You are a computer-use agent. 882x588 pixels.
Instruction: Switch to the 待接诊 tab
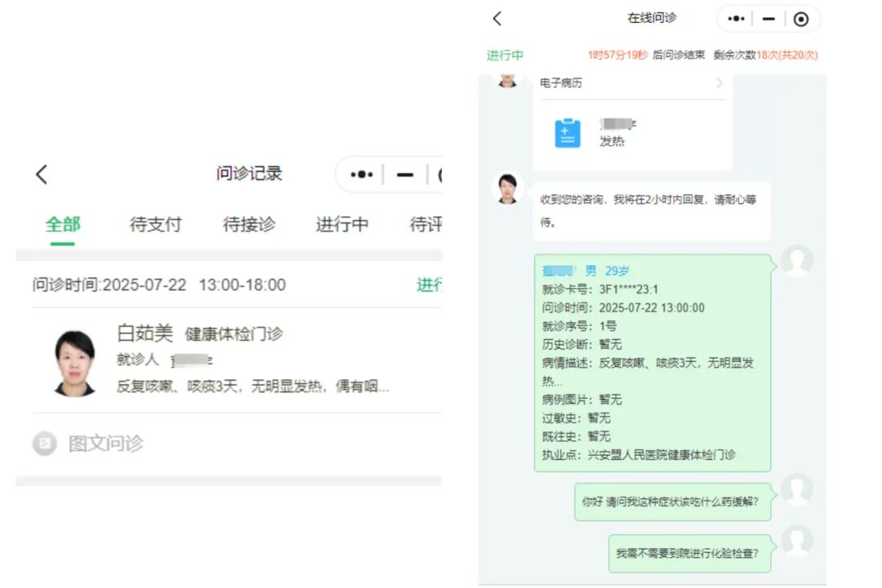click(249, 225)
